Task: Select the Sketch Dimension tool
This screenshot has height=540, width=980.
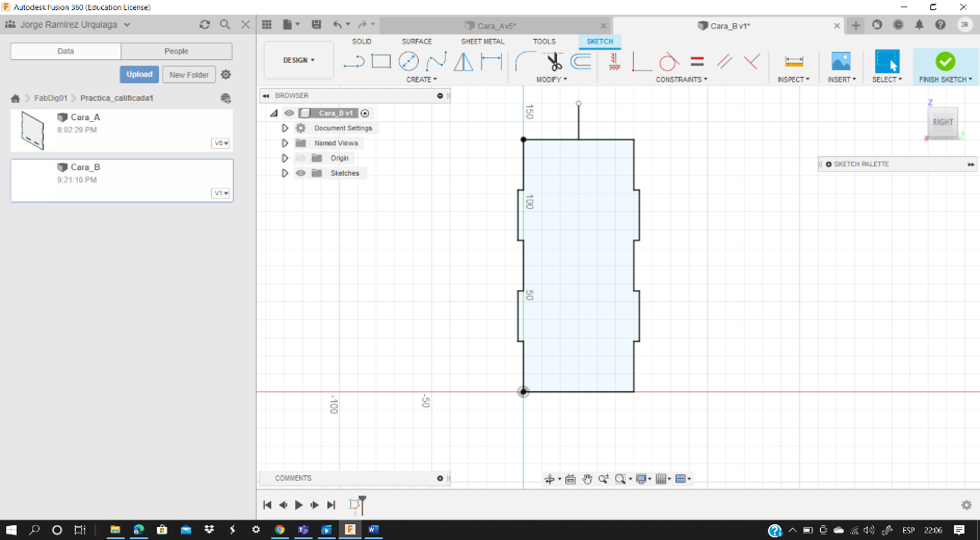Action: [x=491, y=62]
